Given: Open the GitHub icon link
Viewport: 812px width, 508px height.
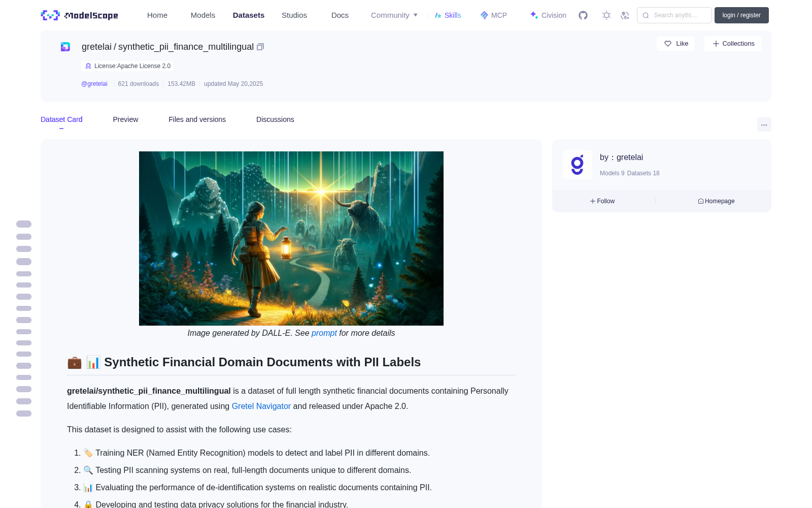Looking at the screenshot, I should [583, 15].
